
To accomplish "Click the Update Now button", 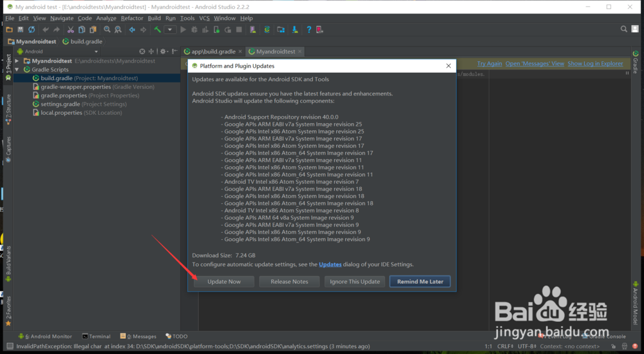I will (224, 282).
